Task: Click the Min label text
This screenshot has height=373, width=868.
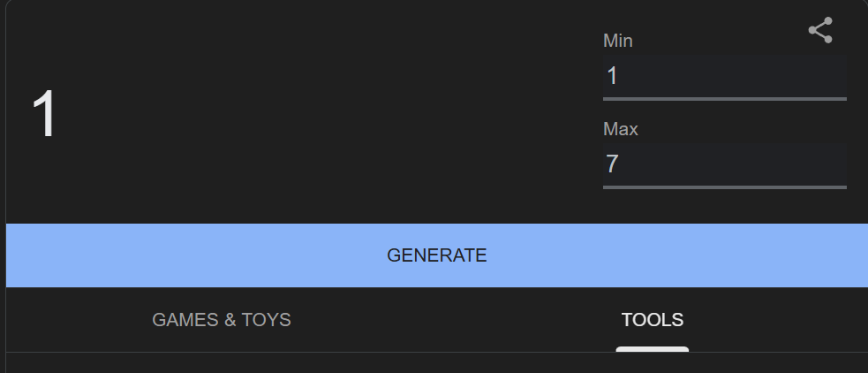Action: pos(618,41)
